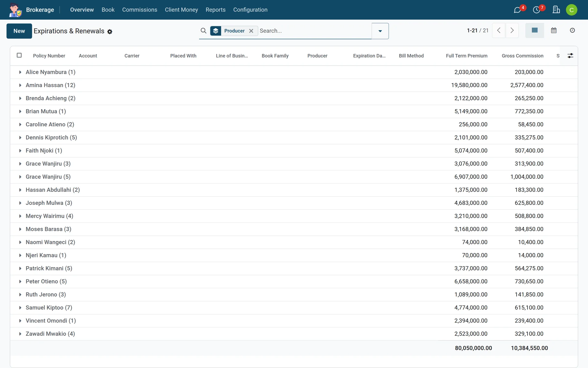Image resolution: width=588 pixels, height=368 pixels.
Task: Open the activities clock icon
Action: (x=536, y=10)
